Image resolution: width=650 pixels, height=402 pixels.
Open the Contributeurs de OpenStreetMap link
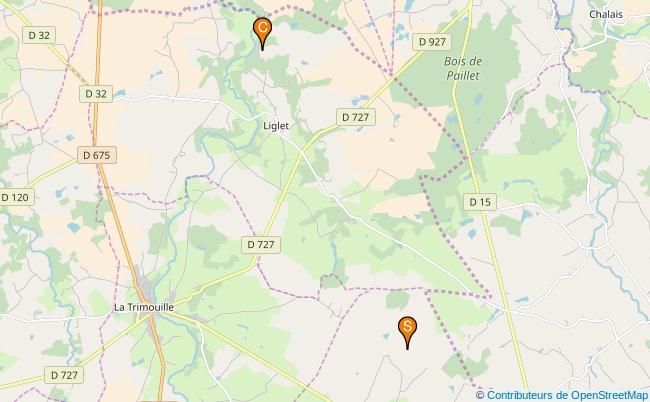tap(567, 395)
